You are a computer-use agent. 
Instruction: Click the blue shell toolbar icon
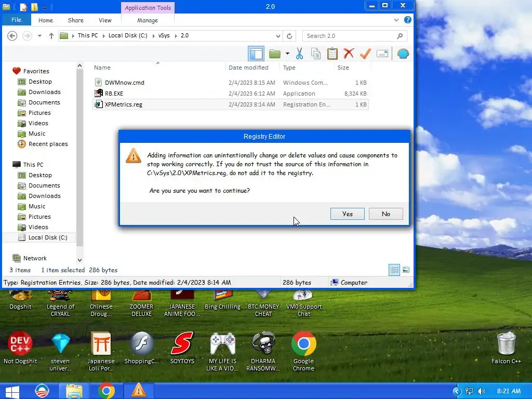pos(403,54)
